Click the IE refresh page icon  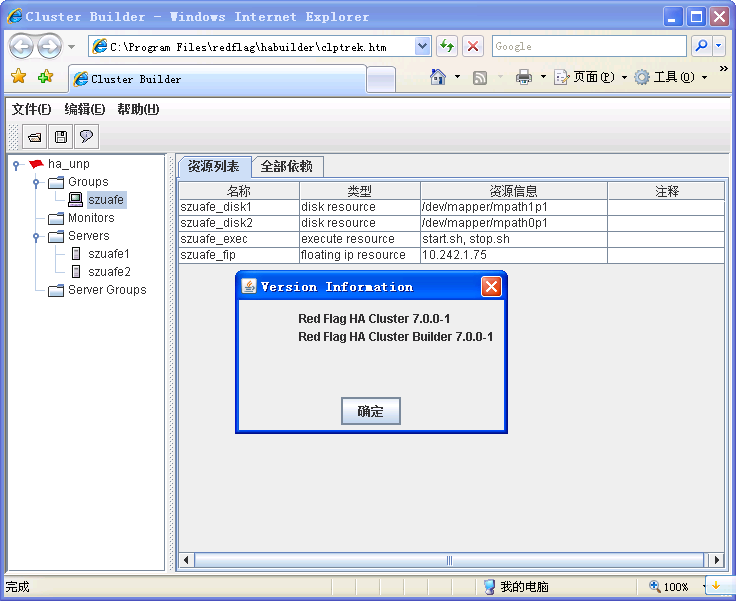[446, 46]
